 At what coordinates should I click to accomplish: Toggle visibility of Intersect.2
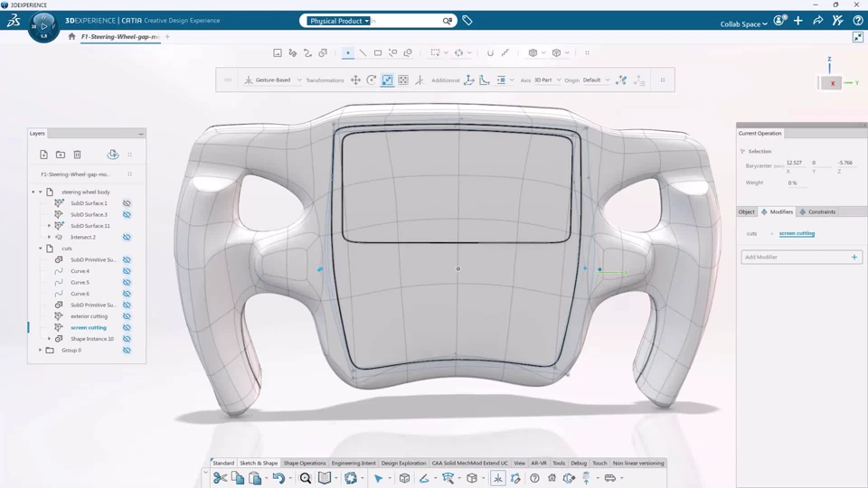tap(127, 238)
